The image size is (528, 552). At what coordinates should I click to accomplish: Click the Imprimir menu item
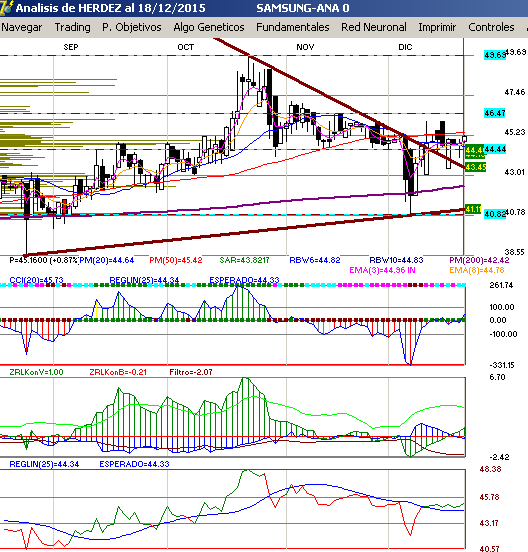click(x=437, y=27)
